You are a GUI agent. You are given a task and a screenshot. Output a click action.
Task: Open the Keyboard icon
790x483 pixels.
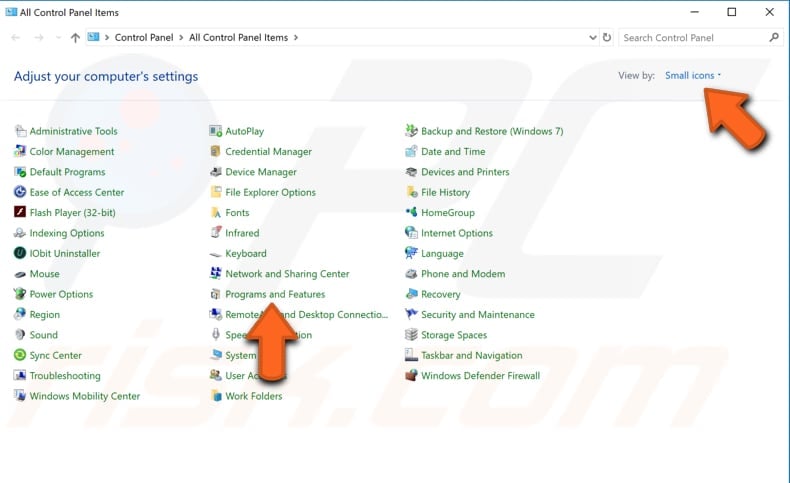coord(216,254)
